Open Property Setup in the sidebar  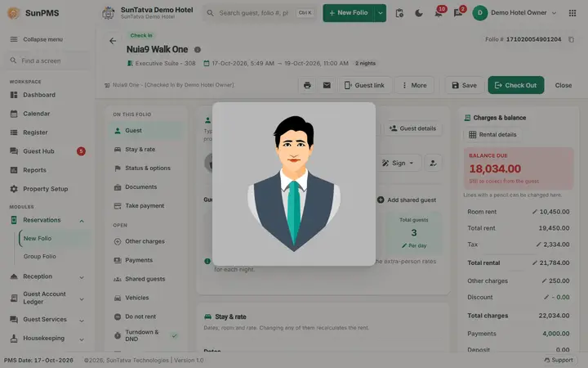47,189
